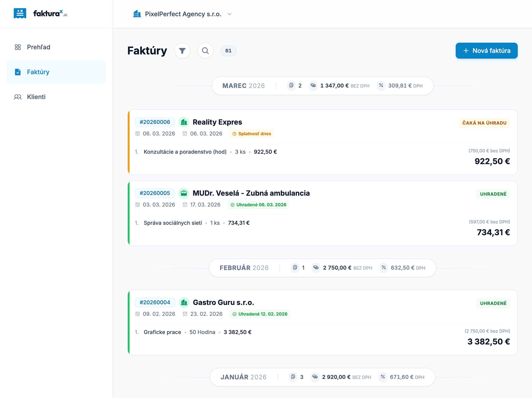Click the invoice count icon for MAREC 2026

292,86
